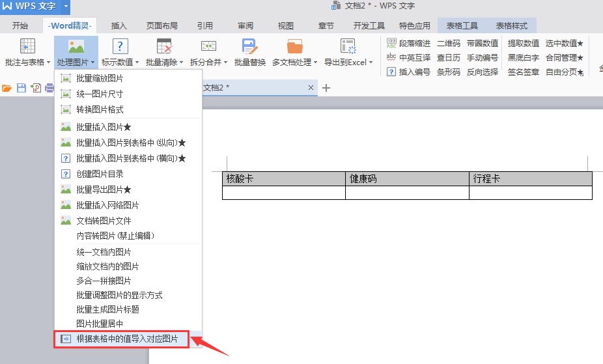Click the 批量清除 table-delete icon

164,46
